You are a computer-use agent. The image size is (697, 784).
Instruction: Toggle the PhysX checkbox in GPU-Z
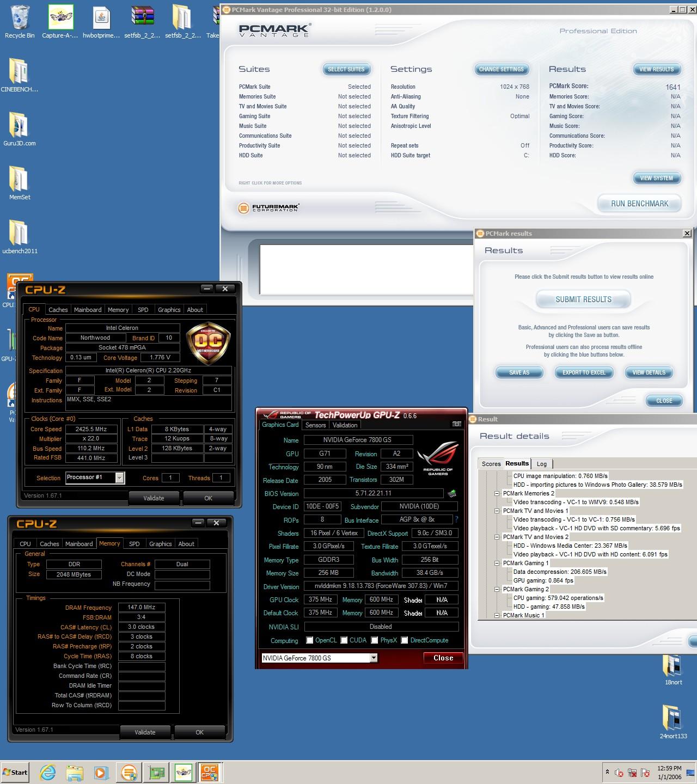[x=375, y=640]
